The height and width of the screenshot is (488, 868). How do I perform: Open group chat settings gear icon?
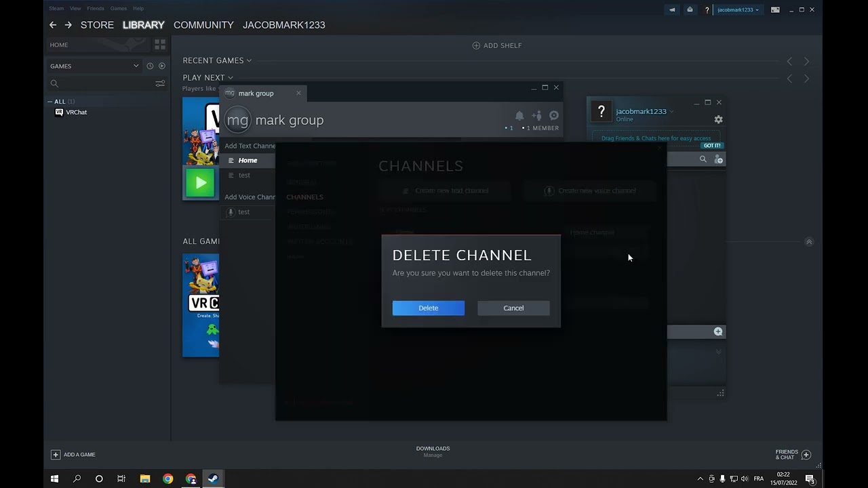pos(553,115)
